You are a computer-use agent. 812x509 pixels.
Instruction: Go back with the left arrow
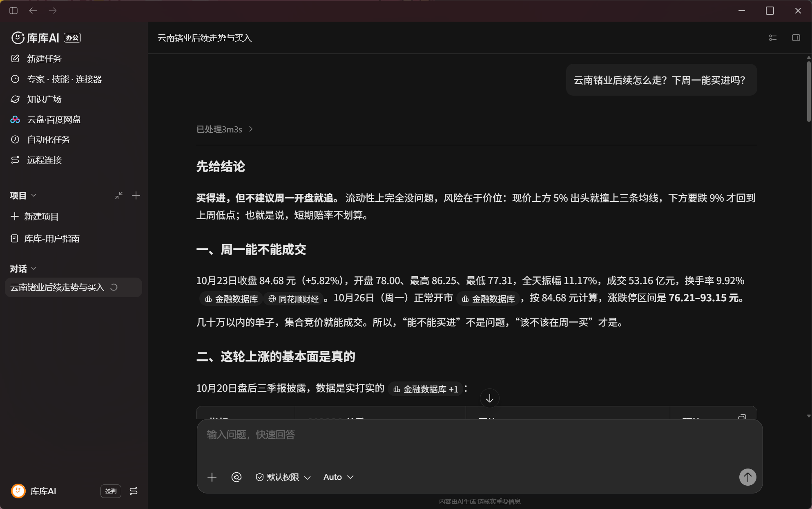click(33, 11)
